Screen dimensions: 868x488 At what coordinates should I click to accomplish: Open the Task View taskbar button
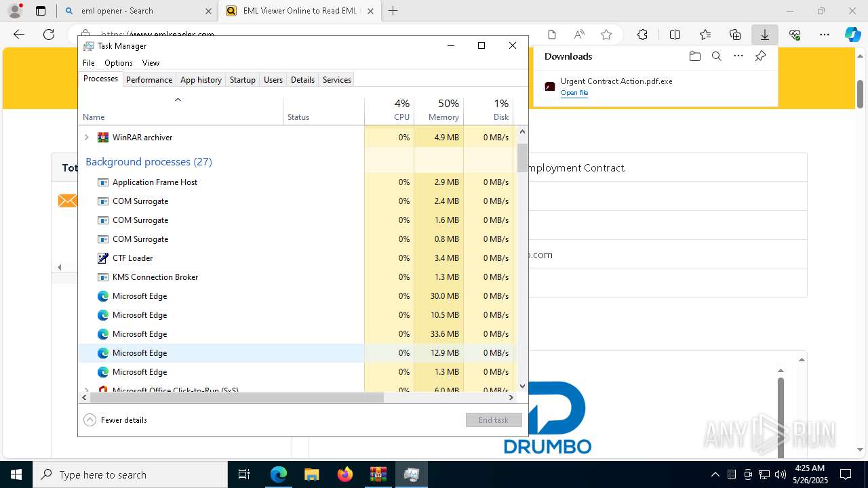click(245, 474)
